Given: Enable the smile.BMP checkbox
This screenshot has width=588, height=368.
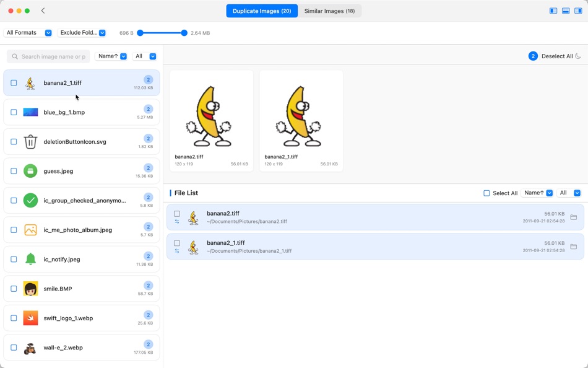Looking at the screenshot, I should point(14,289).
